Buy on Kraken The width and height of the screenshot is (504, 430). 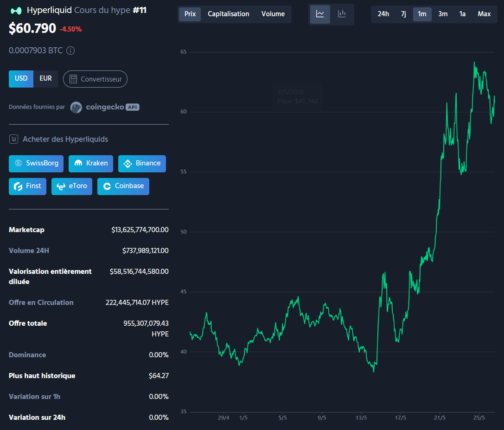point(90,164)
